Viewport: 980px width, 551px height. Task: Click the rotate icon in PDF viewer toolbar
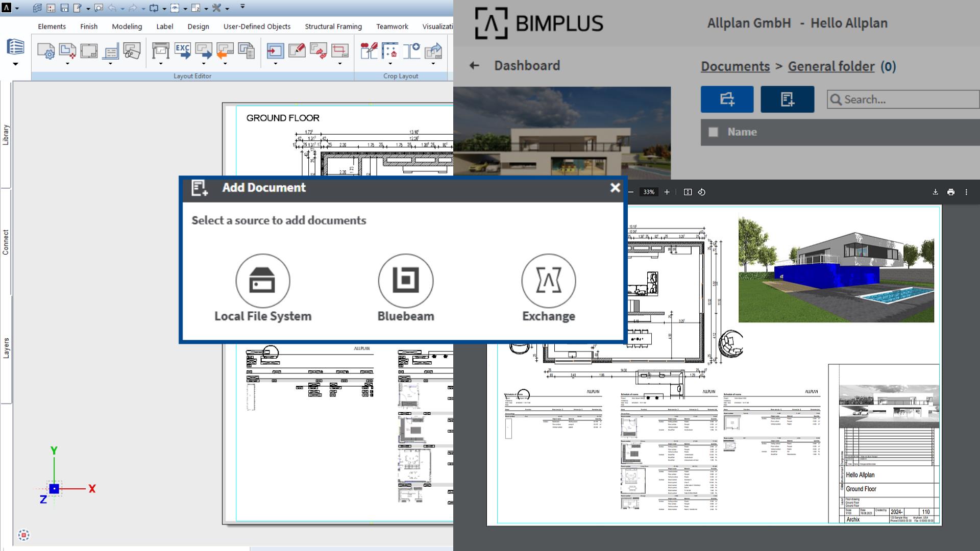[702, 192]
